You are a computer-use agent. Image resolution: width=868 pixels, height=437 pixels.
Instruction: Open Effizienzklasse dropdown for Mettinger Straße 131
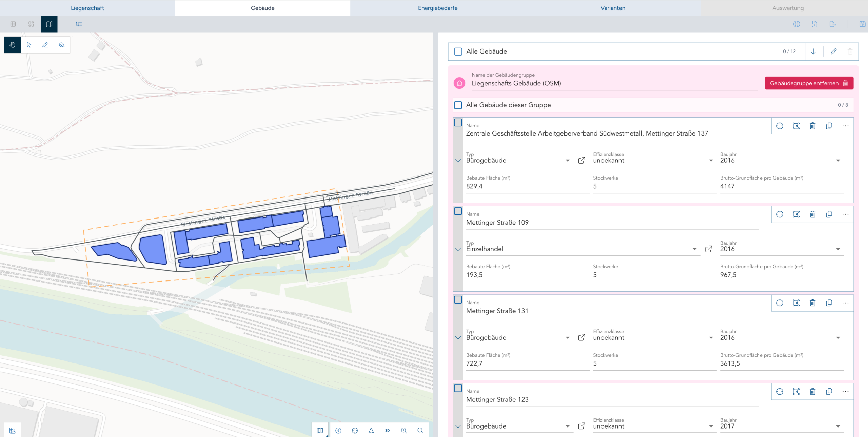click(x=654, y=337)
